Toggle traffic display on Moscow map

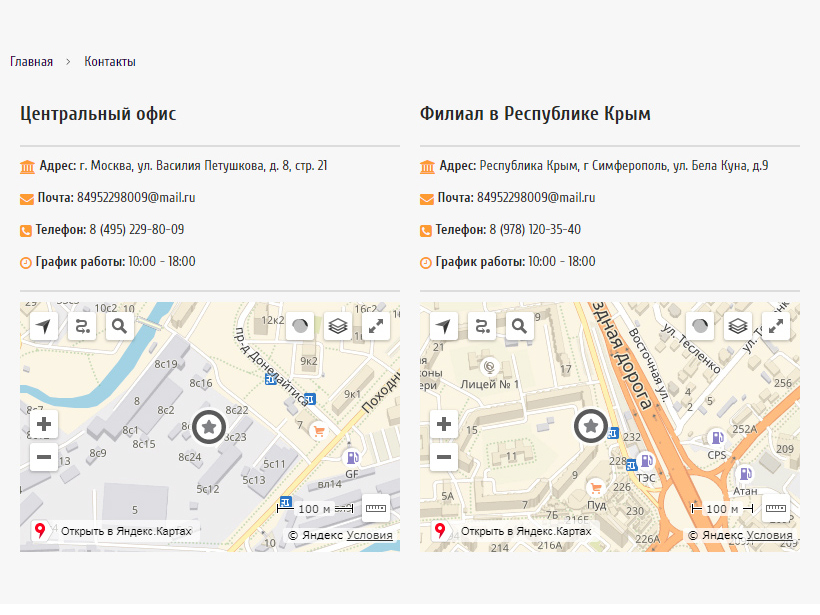pos(300,326)
